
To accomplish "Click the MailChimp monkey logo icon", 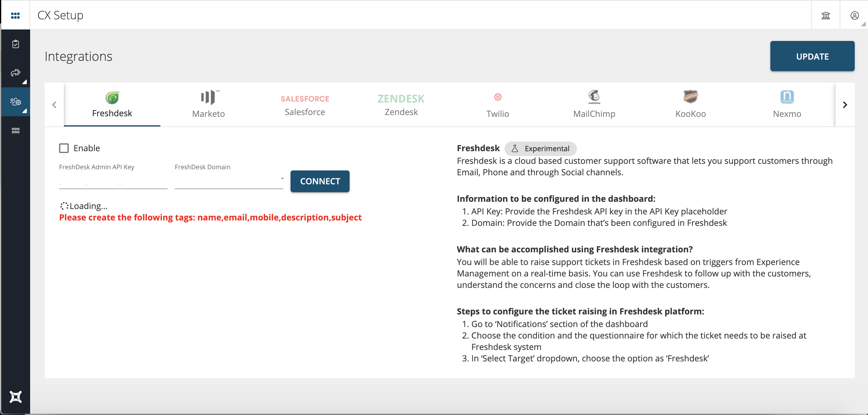I will [594, 97].
